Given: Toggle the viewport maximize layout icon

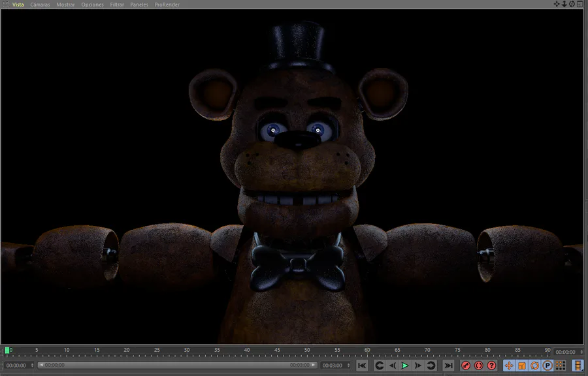Looking at the screenshot, I should coord(580,4).
